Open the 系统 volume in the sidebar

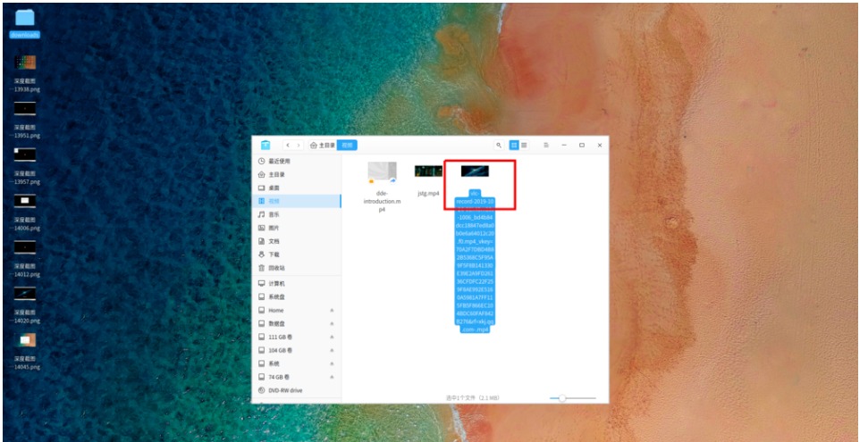[x=297, y=363]
